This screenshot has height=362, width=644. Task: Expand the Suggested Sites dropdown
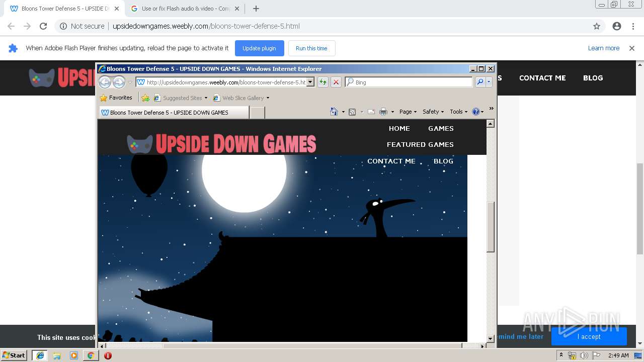click(206, 98)
